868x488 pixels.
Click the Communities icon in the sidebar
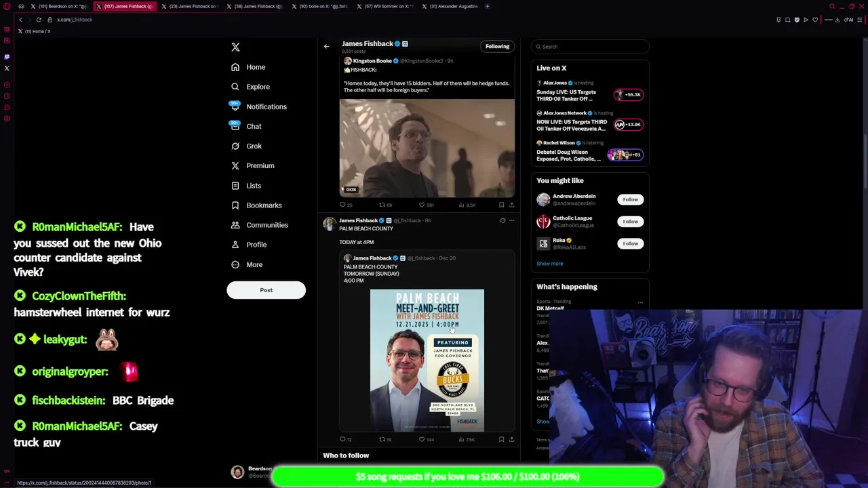point(235,225)
